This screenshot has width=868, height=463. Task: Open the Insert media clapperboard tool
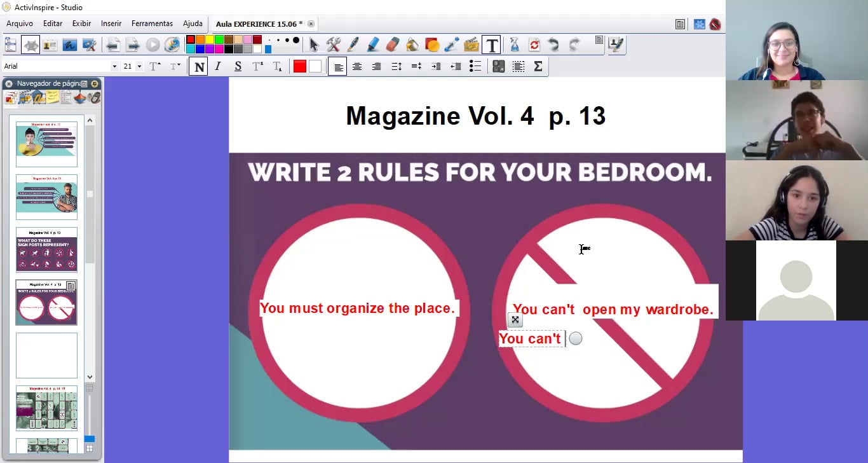point(471,45)
